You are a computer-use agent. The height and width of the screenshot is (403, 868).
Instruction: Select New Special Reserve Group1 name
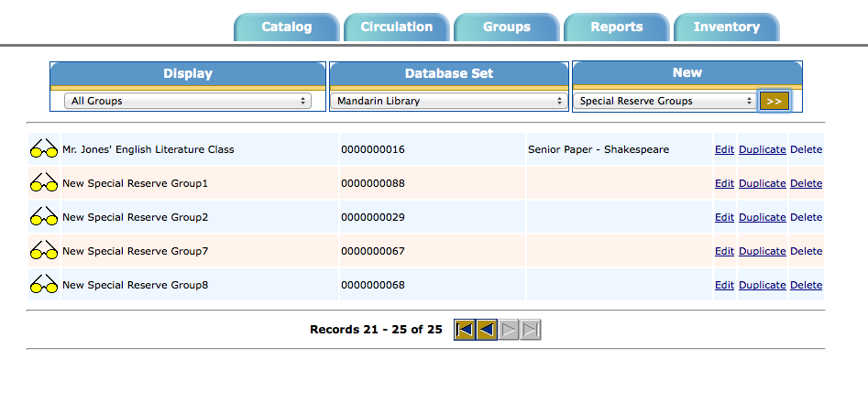(x=135, y=183)
